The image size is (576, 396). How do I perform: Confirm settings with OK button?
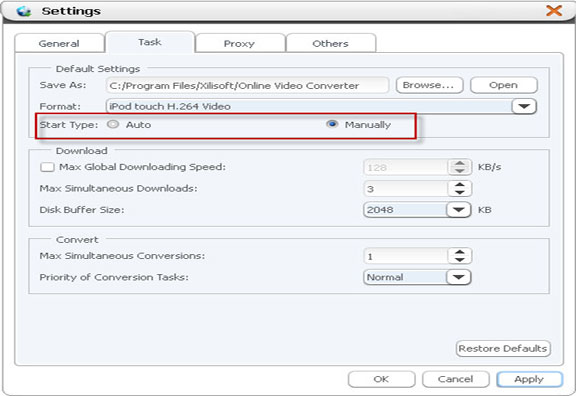(x=381, y=379)
